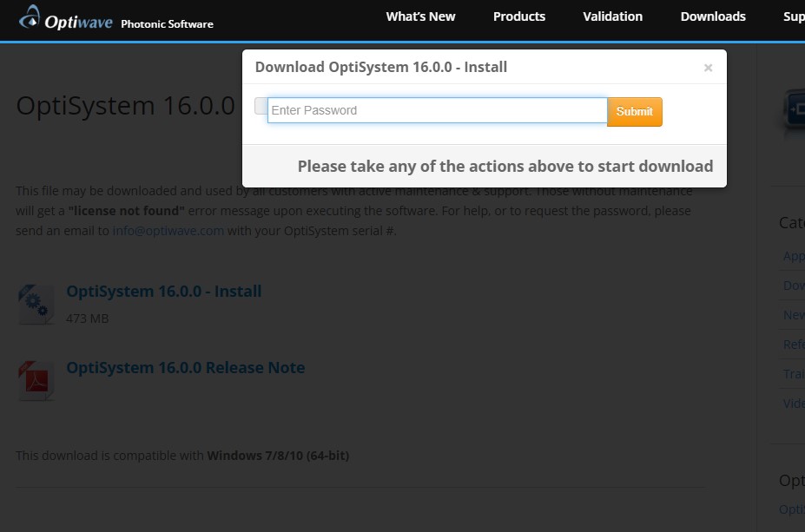The width and height of the screenshot is (805, 532).
Task: Click the installer gears icon beside OptiSystem Install
Action: 35,303
